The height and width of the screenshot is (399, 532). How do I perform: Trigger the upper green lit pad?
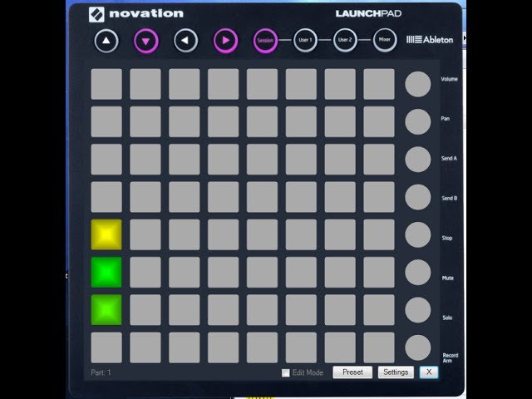point(106,272)
